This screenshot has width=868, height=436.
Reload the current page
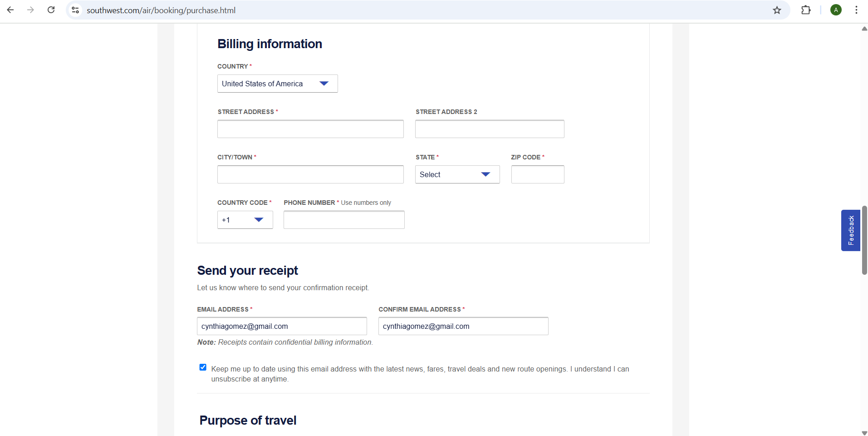click(51, 10)
